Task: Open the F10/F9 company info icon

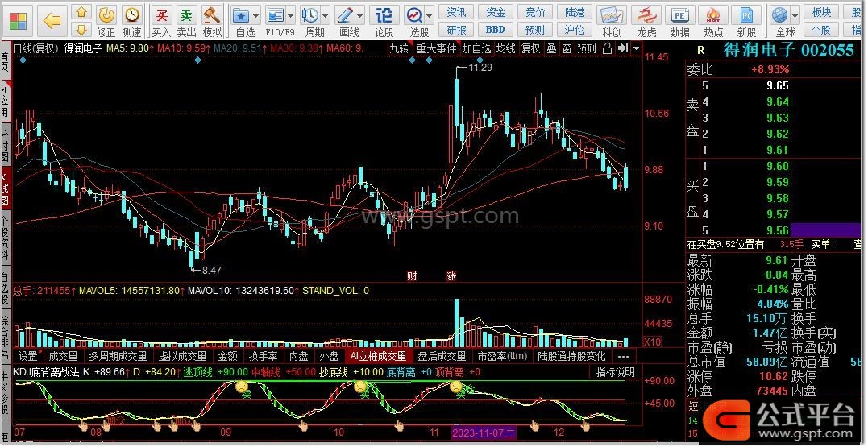Action: (275, 15)
